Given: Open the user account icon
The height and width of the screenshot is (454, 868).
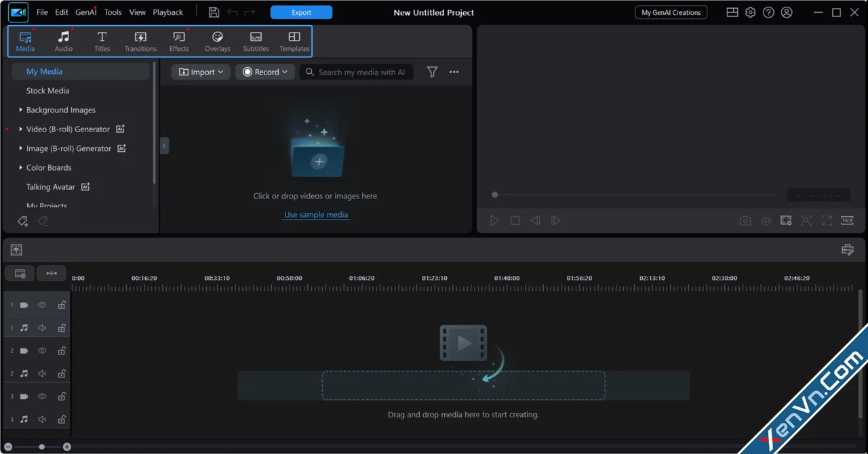Looking at the screenshot, I should (787, 12).
